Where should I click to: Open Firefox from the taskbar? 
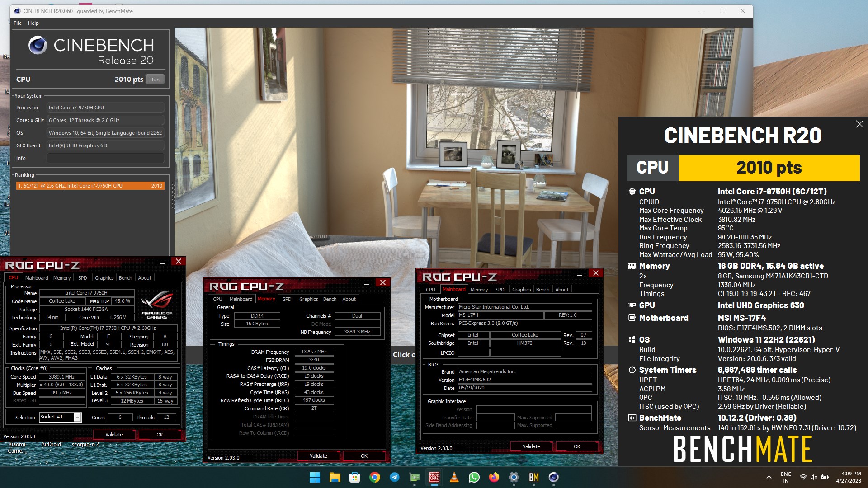(494, 477)
